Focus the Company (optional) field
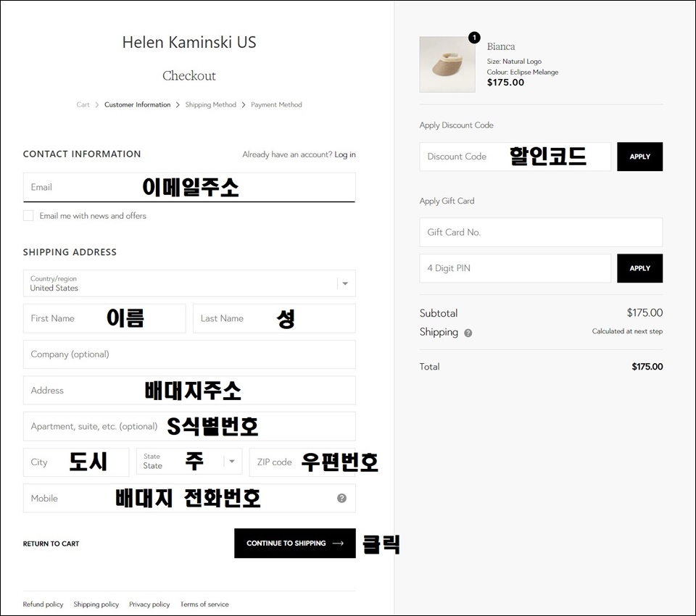 pyautogui.click(x=189, y=354)
